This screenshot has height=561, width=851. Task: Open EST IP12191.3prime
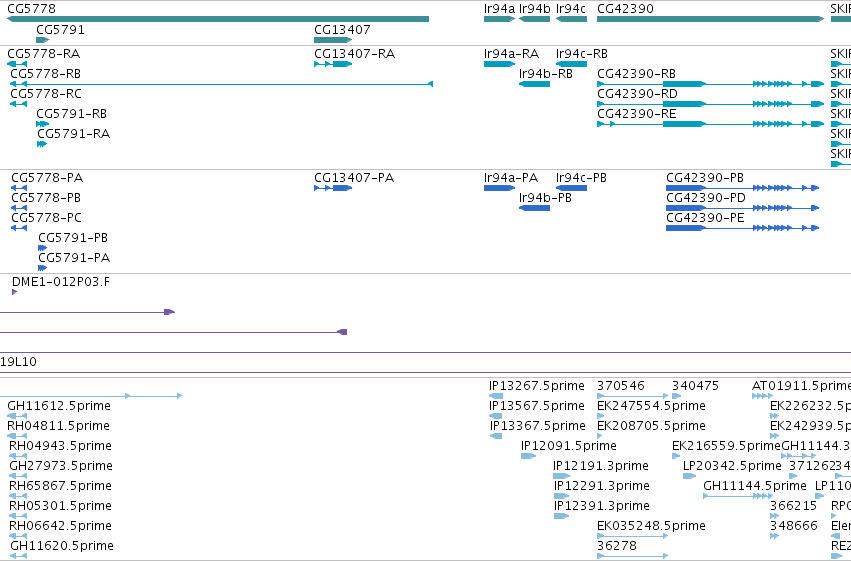(601, 466)
